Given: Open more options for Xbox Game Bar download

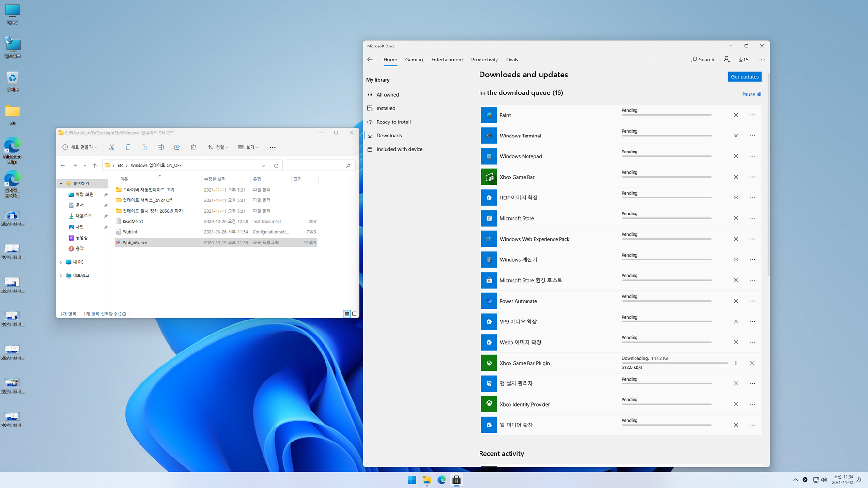Looking at the screenshot, I should pyautogui.click(x=752, y=177).
